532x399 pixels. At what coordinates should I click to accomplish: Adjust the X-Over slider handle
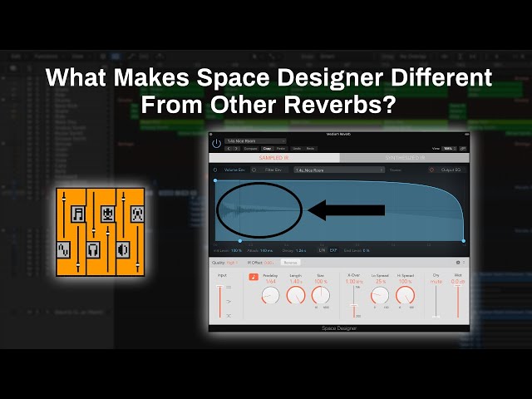(354, 306)
